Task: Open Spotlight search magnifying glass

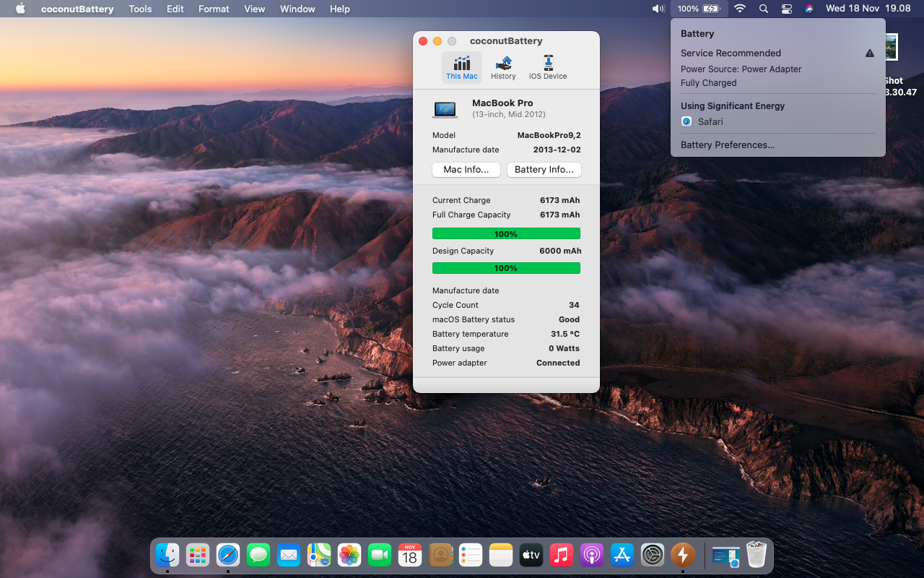Action: [x=763, y=9]
